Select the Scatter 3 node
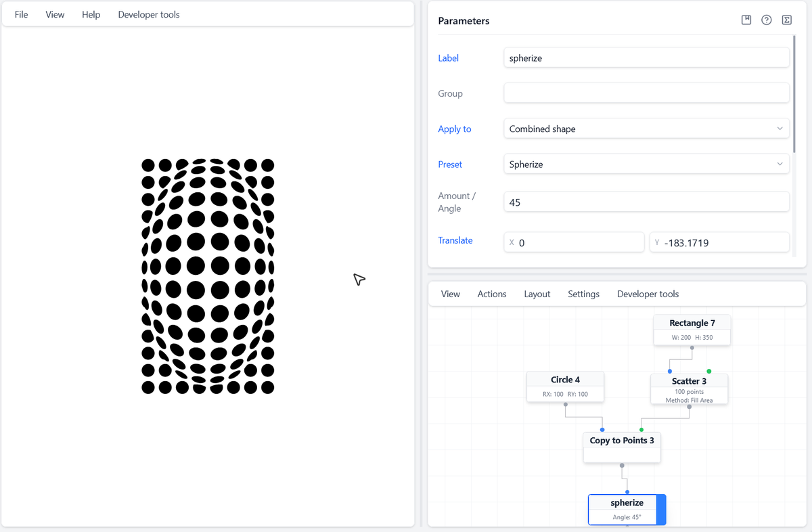 (x=689, y=389)
